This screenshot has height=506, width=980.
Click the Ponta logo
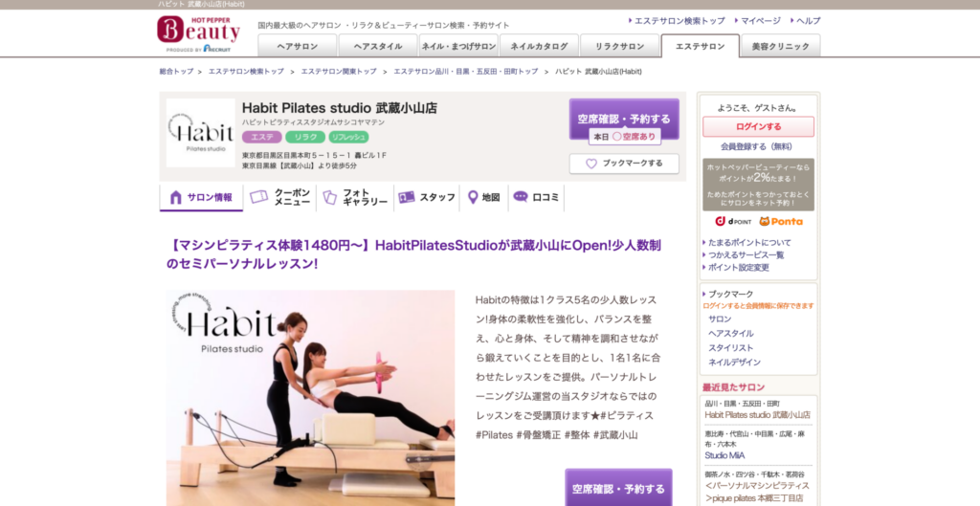tap(781, 221)
